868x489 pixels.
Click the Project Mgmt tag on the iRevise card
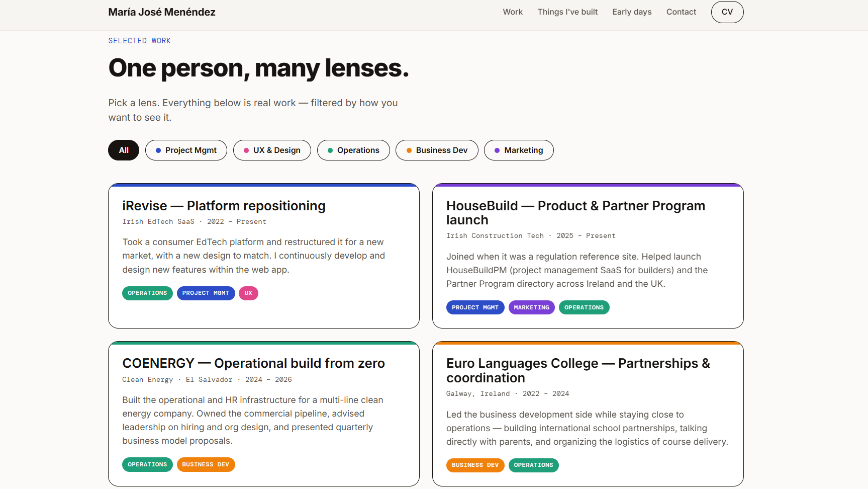pyautogui.click(x=206, y=293)
